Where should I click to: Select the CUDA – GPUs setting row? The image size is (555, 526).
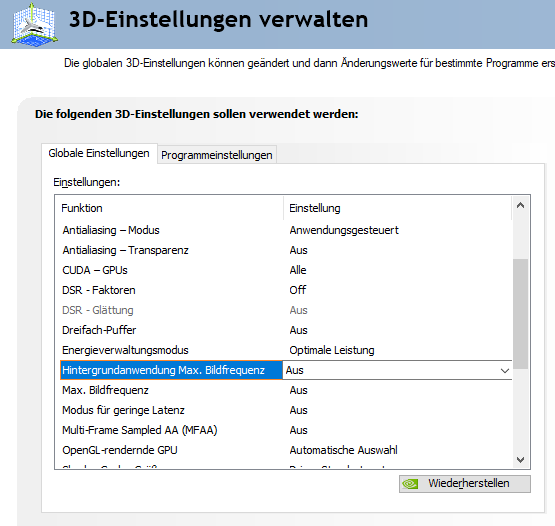tap(286, 270)
